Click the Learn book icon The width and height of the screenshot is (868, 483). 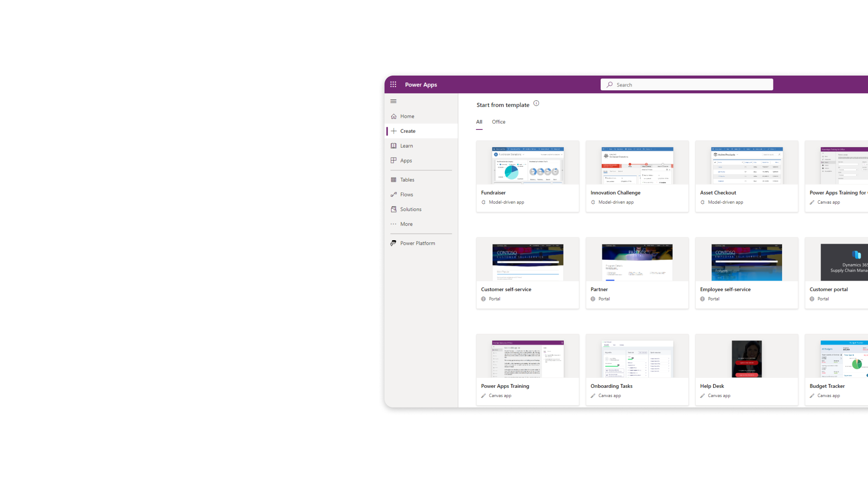[394, 146]
